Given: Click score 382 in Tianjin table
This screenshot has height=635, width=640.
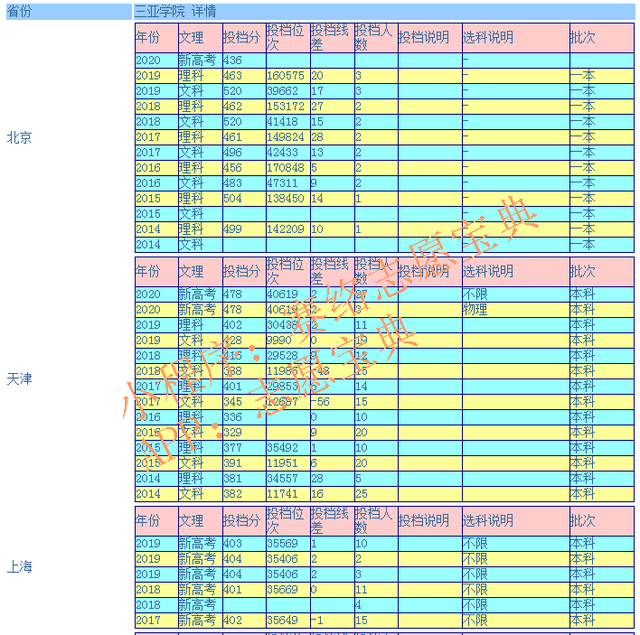Looking at the screenshot, I should click(244, 494).
